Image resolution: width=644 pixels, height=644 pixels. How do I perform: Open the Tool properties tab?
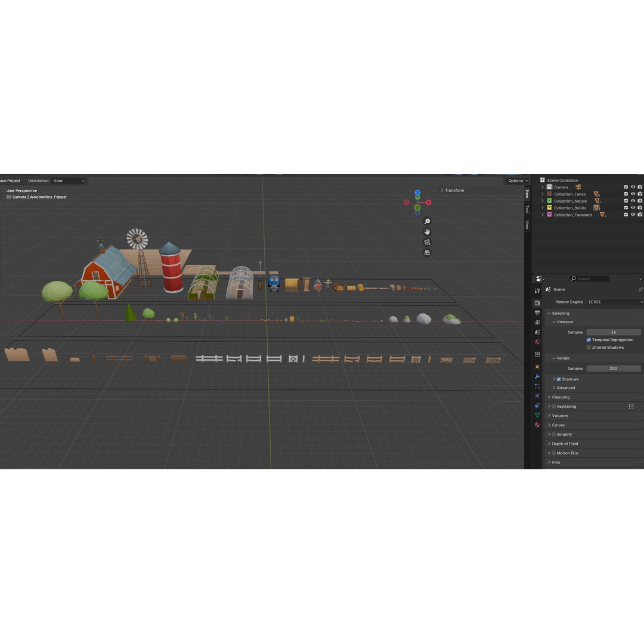537,290
